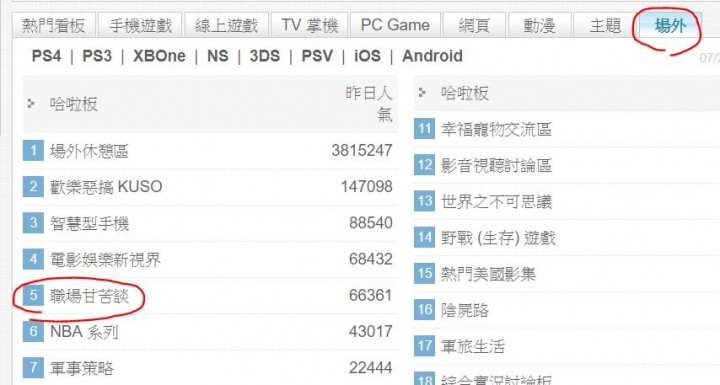Open the iOS platform link
This screenshot has width=720, height=385.
367,56
